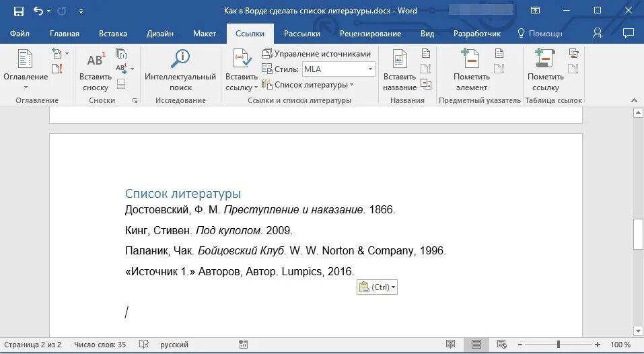Click the Паланик, Чак bibliography entry

pos(285,251)
